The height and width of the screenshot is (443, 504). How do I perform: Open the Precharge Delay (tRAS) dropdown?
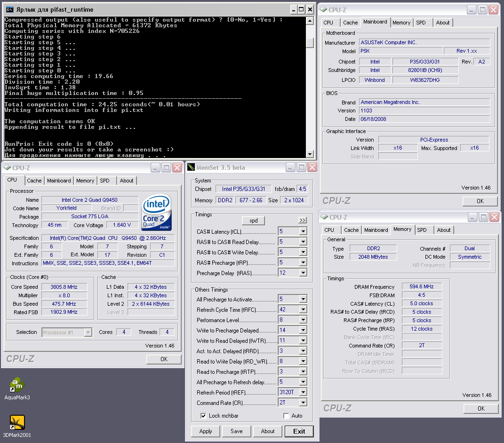tap(303, 273)
